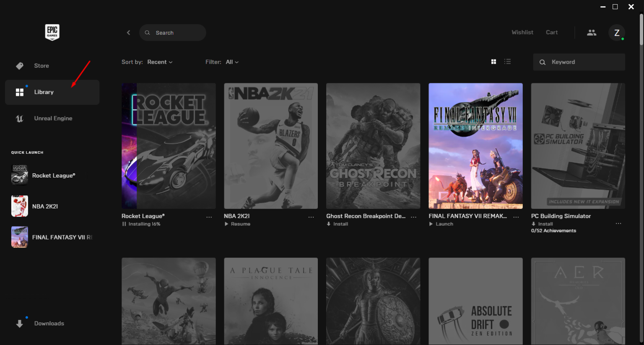
Task: Click the Library grid icon
Action: coord(20,92)
